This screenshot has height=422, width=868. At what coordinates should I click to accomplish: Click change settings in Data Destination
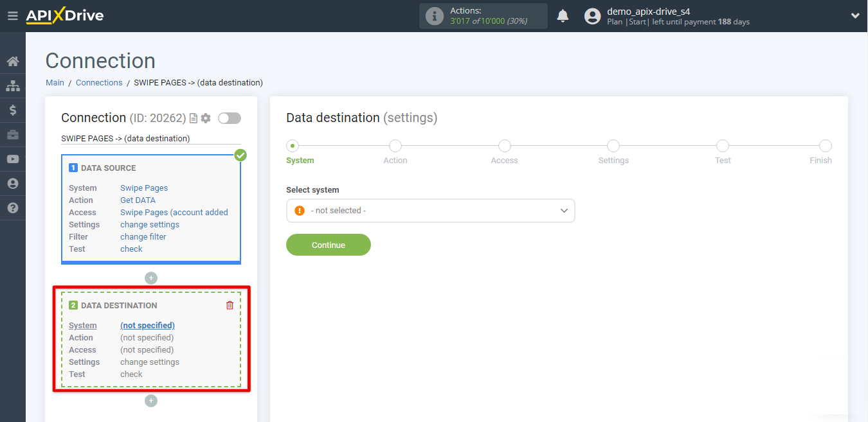point(150,362)
